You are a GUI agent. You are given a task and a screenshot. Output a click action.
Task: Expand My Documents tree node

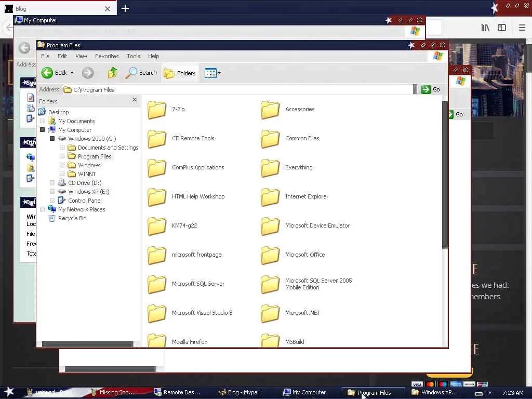pos(43,121)
